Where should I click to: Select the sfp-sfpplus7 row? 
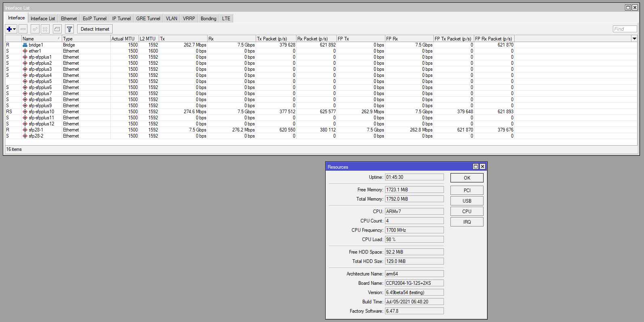[321, 93]
